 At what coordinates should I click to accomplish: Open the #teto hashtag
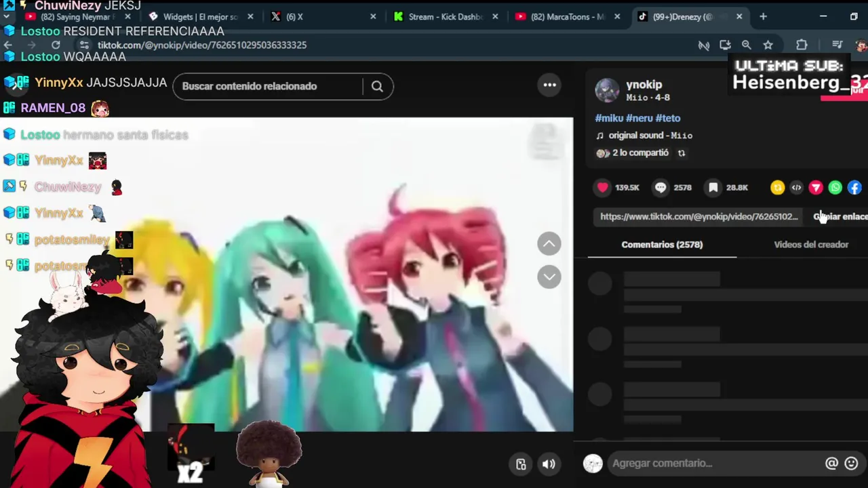(x=668, y=118)
